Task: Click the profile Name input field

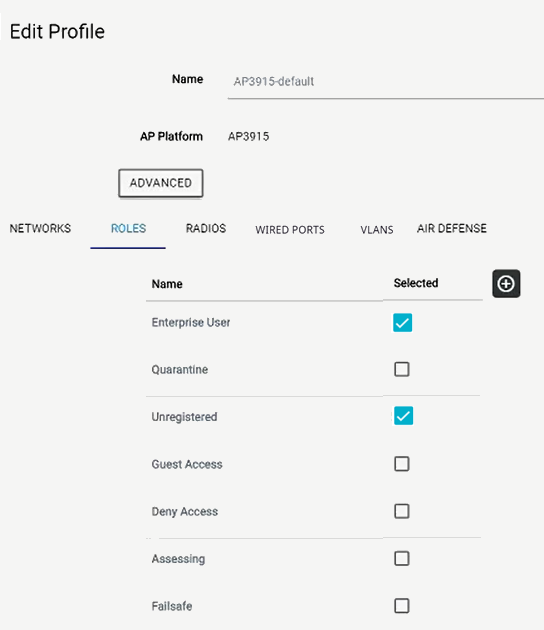Action: (x=386, y=82)
